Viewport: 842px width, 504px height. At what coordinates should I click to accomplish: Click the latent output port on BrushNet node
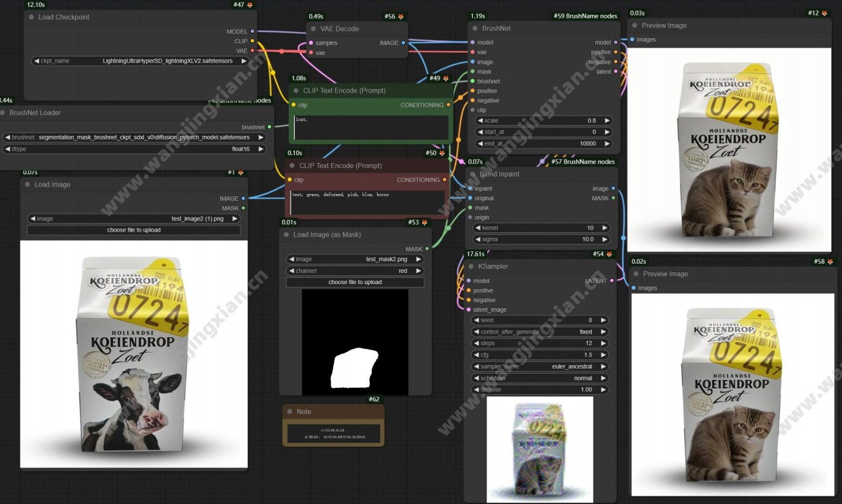coord(616,72)
